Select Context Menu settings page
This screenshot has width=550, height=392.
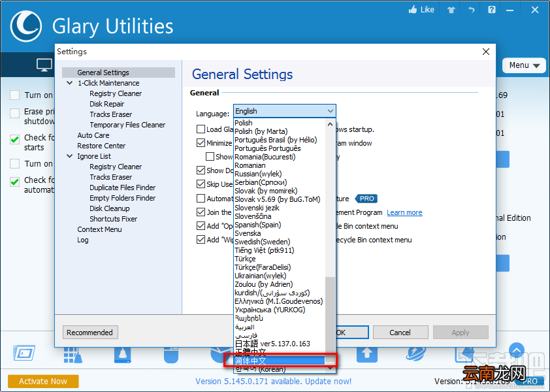click(x=100, y=229)
